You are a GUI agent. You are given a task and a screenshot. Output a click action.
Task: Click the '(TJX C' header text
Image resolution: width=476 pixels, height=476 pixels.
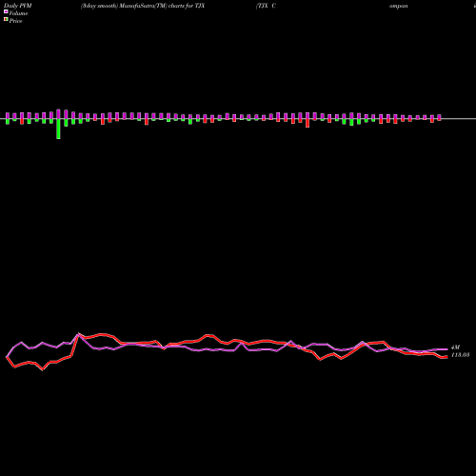pyautogui.click(x=266, y=6)
